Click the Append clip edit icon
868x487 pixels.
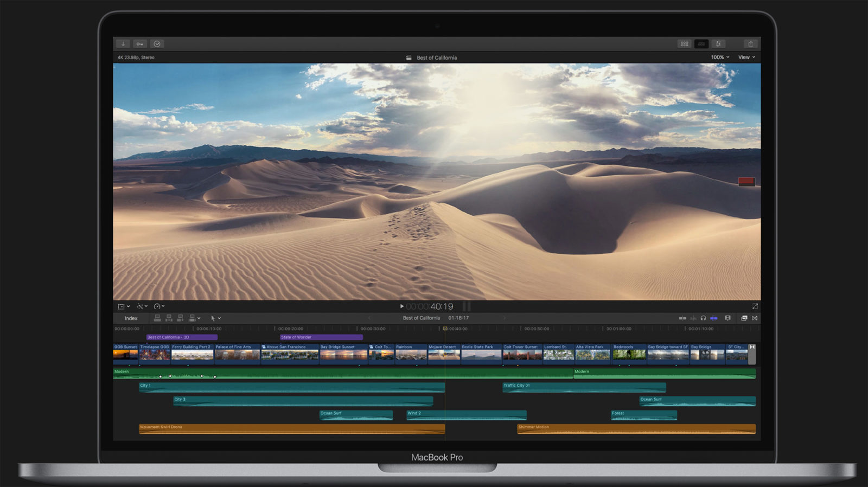(x=180, y=318)
